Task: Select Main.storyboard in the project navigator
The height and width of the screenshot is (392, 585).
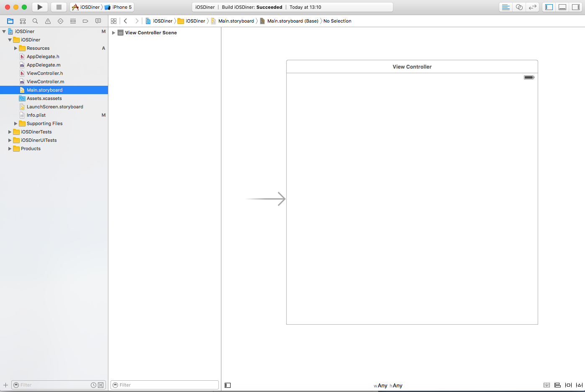Action: click(54, 90)
